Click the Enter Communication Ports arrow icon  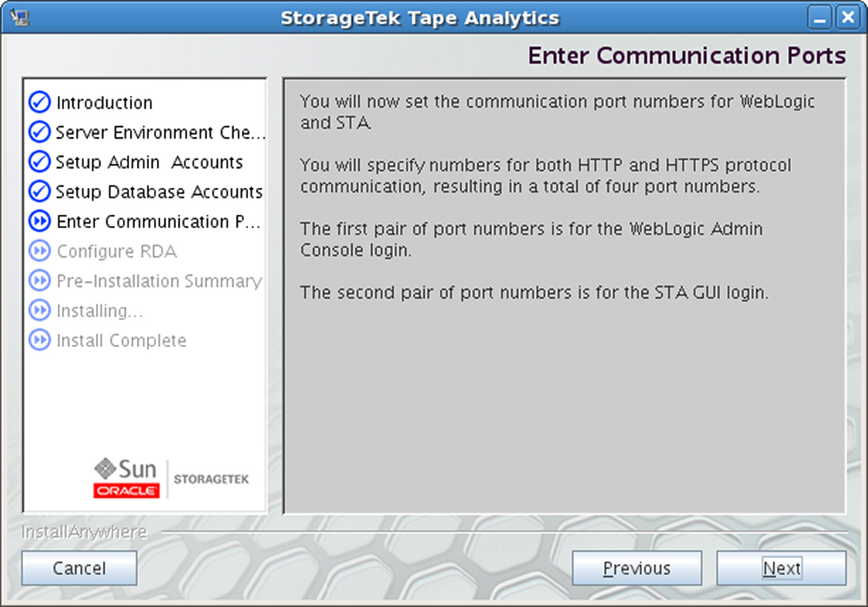(40, 221)
